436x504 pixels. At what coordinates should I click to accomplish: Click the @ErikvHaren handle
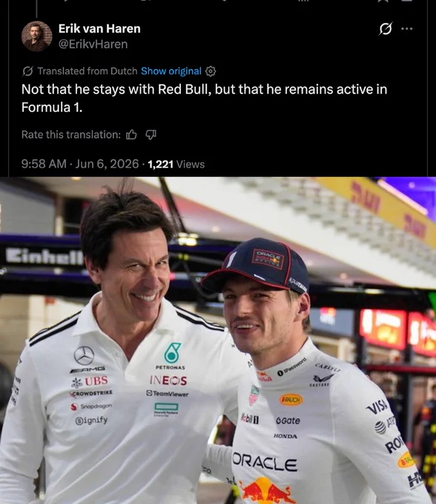click(93, 44)
